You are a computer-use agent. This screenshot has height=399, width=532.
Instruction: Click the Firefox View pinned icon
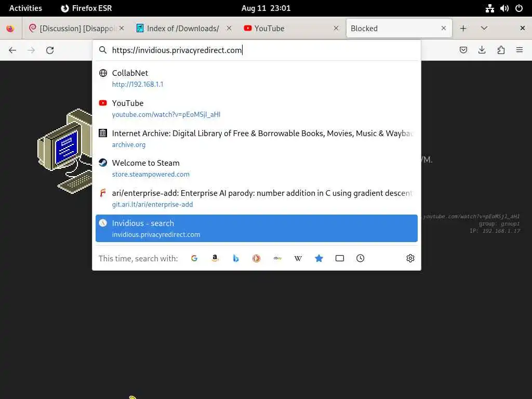pyautogui.click(x=10, y=29)
